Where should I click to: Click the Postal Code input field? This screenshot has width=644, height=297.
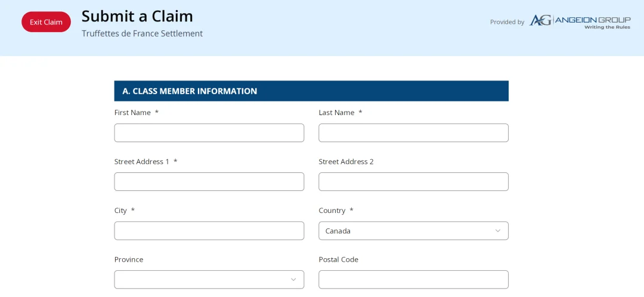[413, 279]
